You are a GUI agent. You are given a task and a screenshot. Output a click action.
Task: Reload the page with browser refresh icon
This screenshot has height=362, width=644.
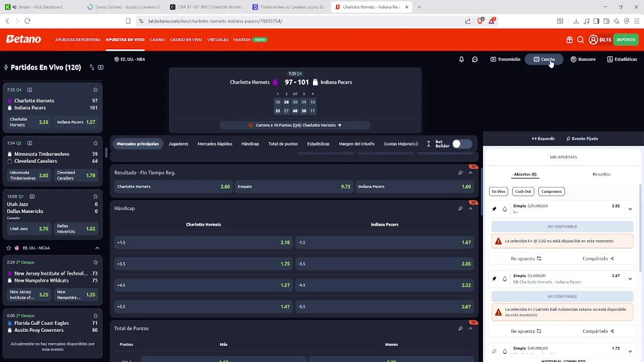(x=27, y=21)
